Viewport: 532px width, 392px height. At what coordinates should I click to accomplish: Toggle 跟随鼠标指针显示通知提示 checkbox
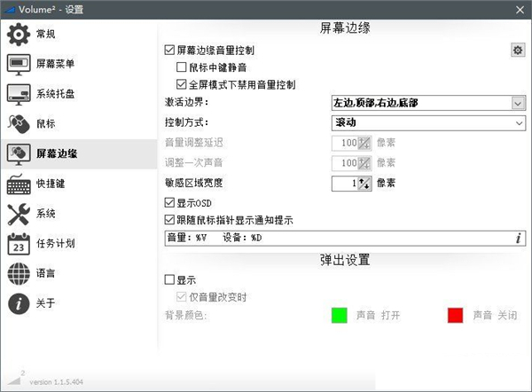(x=169, y=220)
